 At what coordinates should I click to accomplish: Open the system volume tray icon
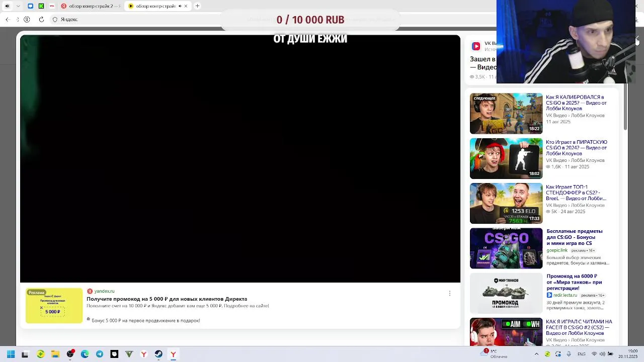tap(602, 354)
